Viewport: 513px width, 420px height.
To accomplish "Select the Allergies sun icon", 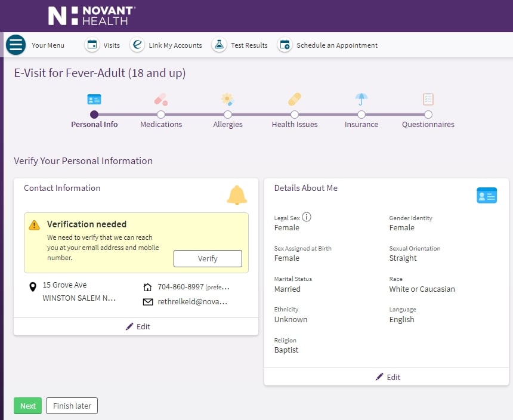I will tap(227, 100).
